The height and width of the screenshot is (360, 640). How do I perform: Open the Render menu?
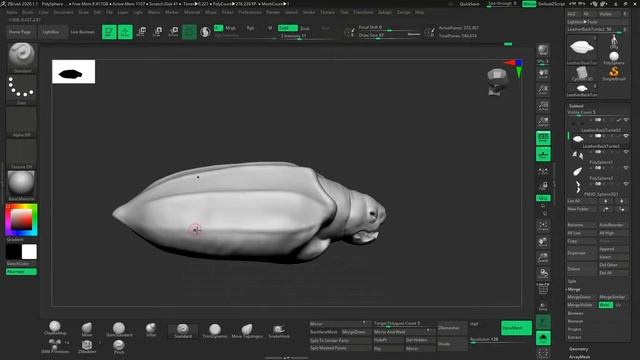click(273, 12)
